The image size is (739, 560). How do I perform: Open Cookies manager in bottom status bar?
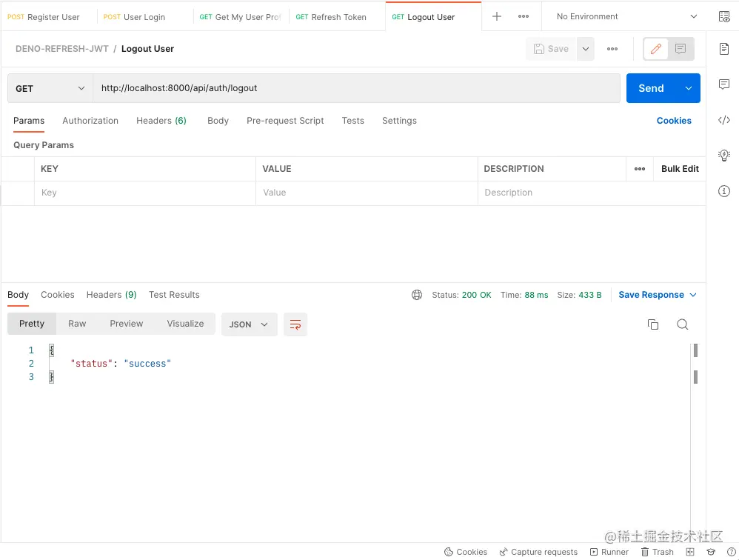pos(466,552)
